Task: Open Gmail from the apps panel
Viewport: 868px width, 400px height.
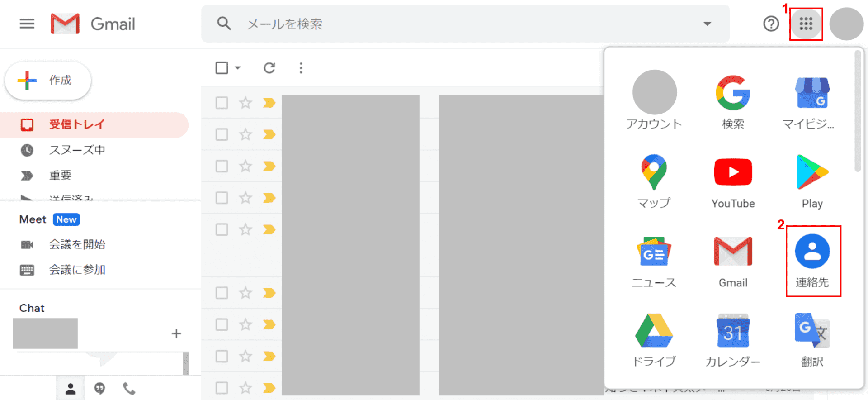Action: [x=733, y=262]
